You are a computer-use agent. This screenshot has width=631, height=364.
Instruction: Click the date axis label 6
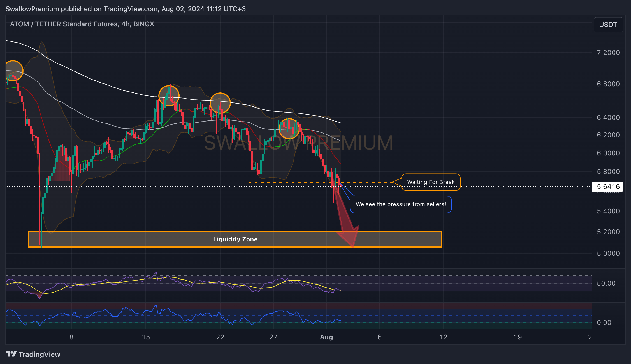pos(380,337)
